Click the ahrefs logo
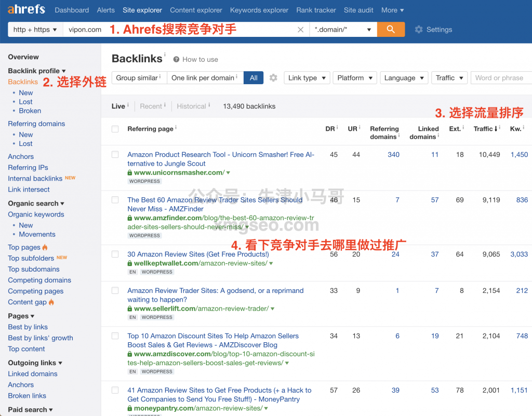 tap(26, 9)
